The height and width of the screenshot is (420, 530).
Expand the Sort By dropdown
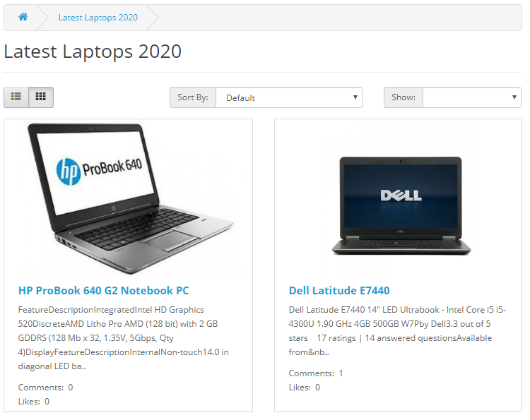coord(289,97)
